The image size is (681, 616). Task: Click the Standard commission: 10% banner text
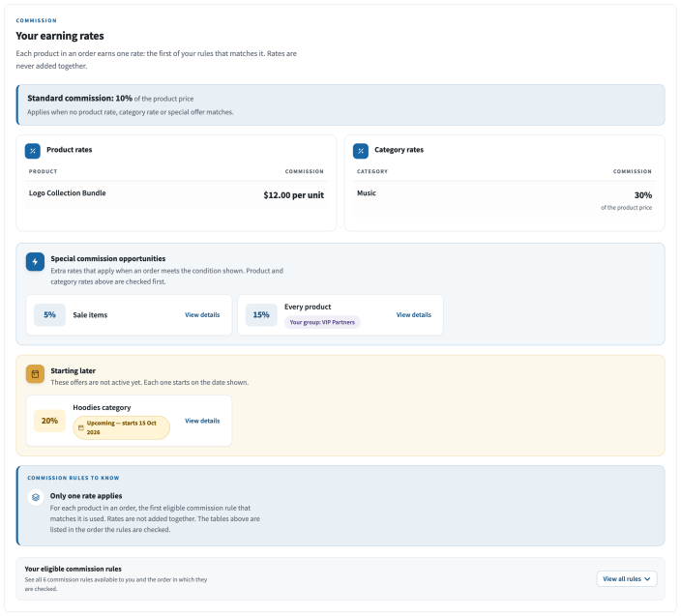coord(80,98)
